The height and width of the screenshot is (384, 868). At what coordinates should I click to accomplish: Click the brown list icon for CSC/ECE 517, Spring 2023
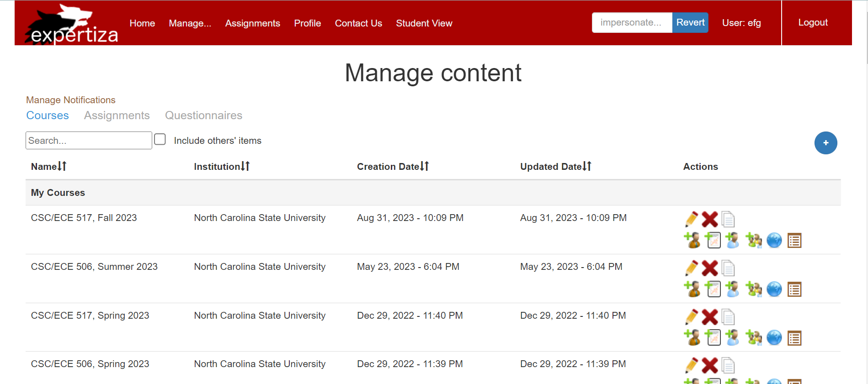(794, 338)
